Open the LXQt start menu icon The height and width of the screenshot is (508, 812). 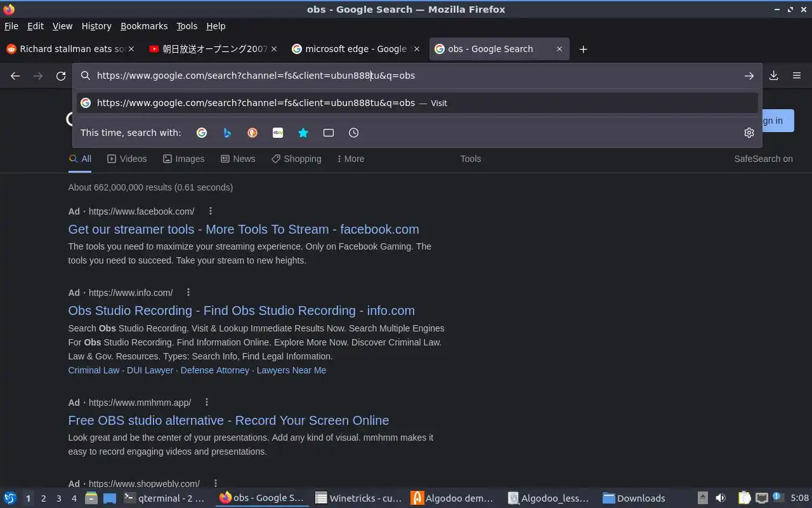pos(10,498)
